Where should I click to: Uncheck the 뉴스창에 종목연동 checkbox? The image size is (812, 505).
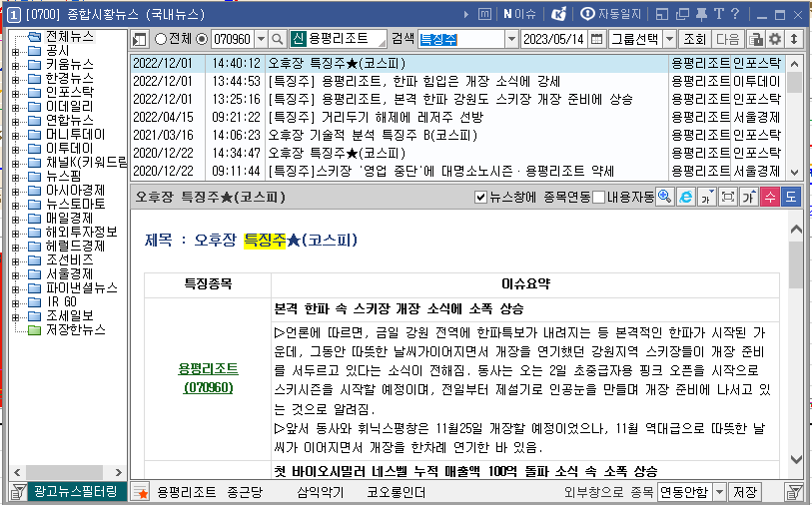point(480,198)
